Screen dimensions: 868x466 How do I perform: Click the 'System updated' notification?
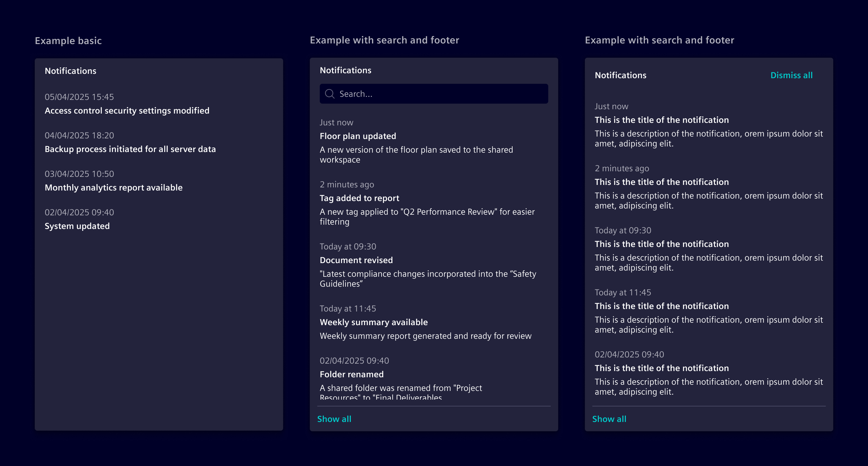[77, 226]
